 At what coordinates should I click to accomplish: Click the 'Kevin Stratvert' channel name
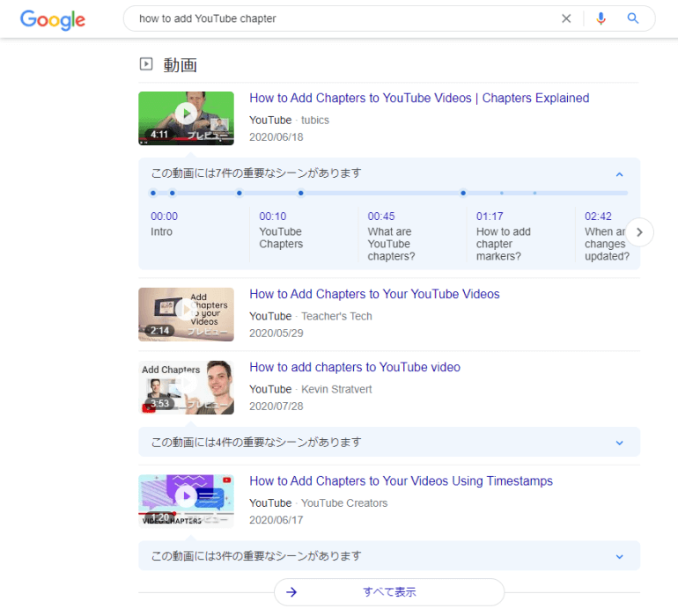(x=336, y=390)
